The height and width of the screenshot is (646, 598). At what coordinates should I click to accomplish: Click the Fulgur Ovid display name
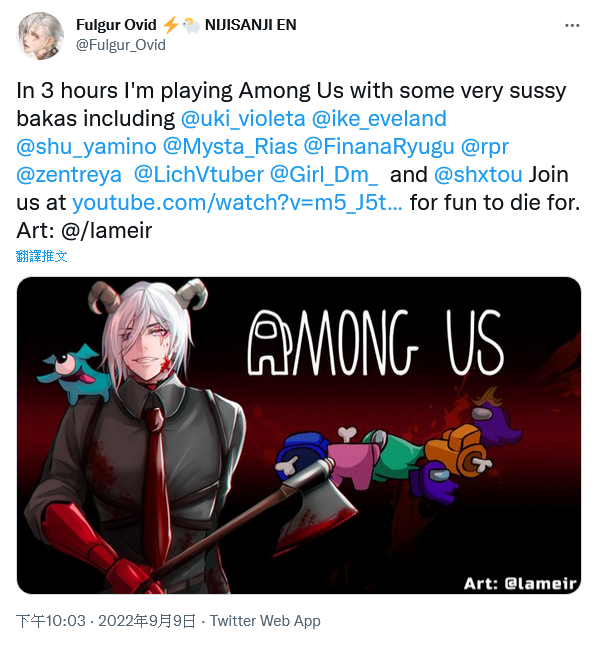point(116,25)
